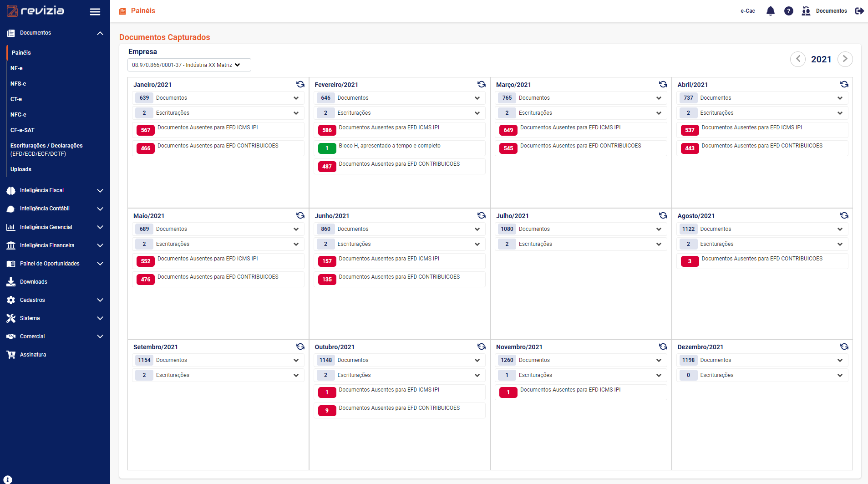The height and width of the screenshot is (484, 868).
Task: Refresh the Fevereiro/2021 panel
Action: 482,84
